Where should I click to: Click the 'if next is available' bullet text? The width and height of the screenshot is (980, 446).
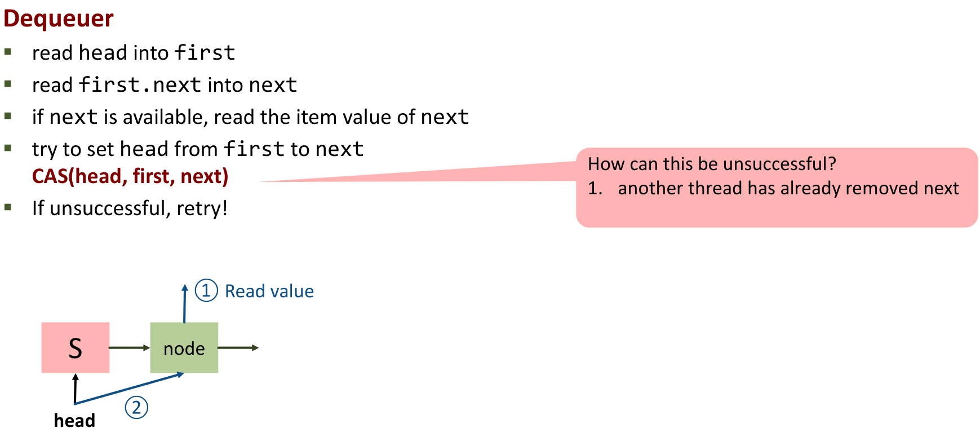point(250,117)
